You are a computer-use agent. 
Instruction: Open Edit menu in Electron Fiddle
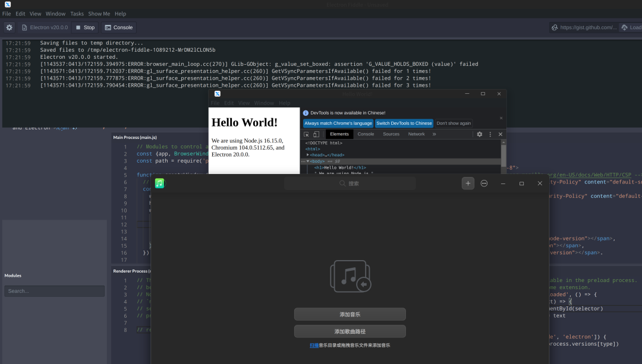pos(20,14)
